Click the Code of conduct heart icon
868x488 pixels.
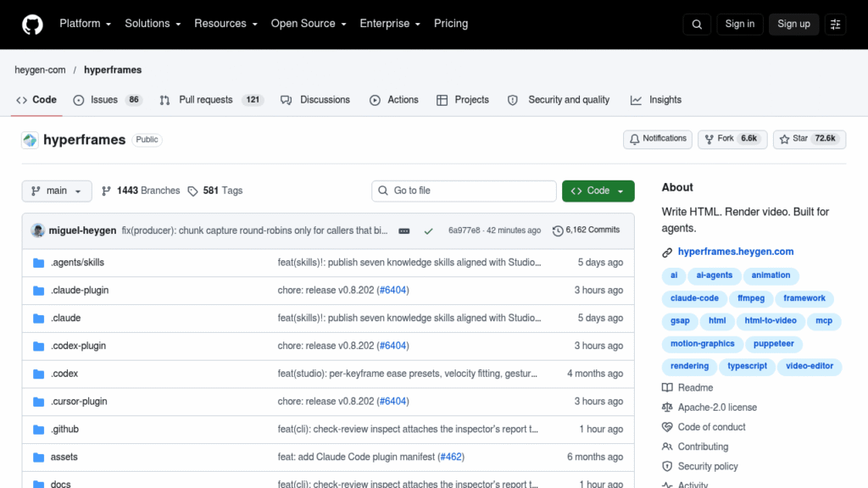667,427
